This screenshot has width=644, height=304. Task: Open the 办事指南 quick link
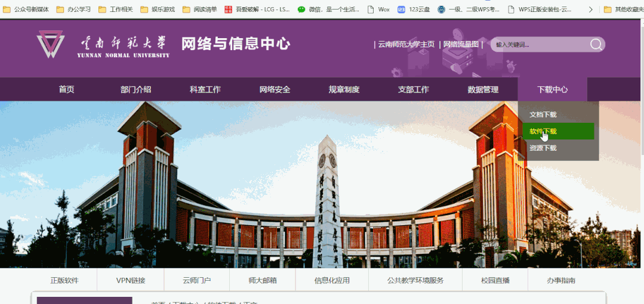[x=561, y=281]
